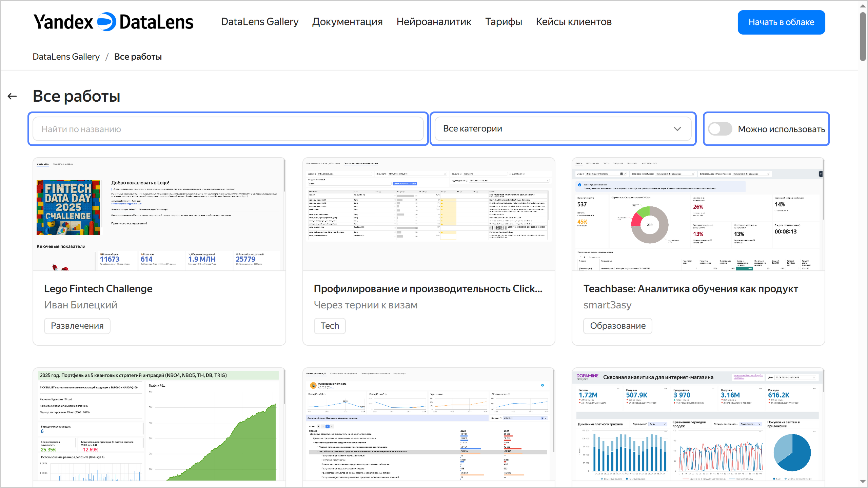Toggle the "Можно использовать" switch

[x=720, y=129]
